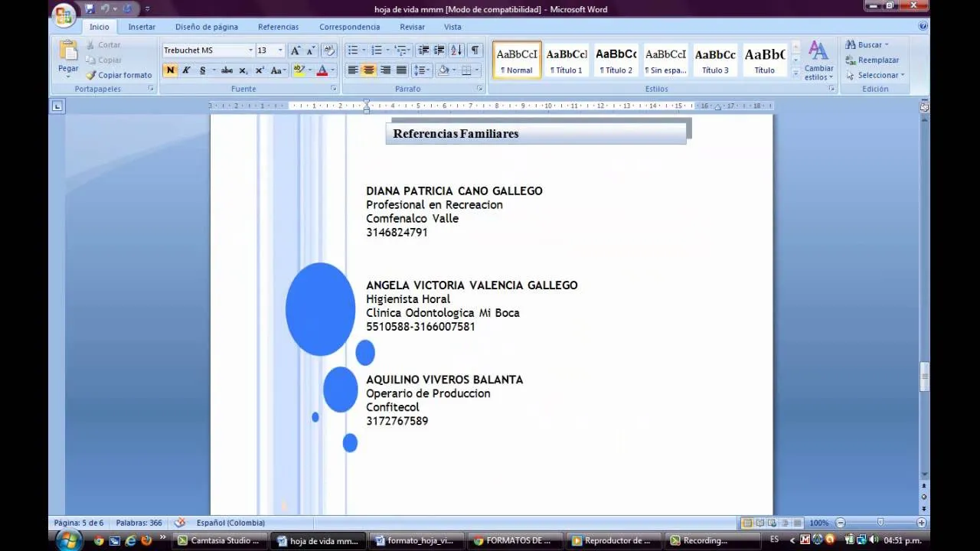Image resolution: width=980 pixels, height=551 pixels.
Task: Switch to the Insertar tab
Action: pos(142,27)
